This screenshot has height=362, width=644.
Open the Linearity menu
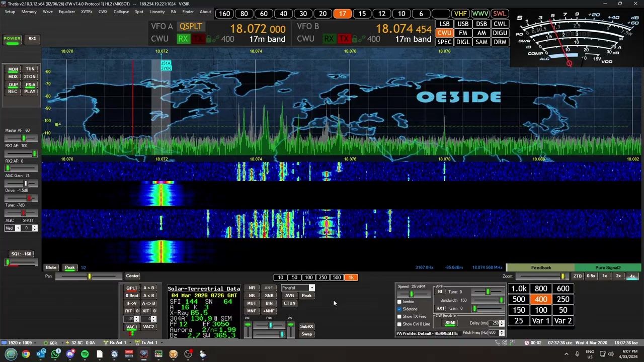[157, 12]
